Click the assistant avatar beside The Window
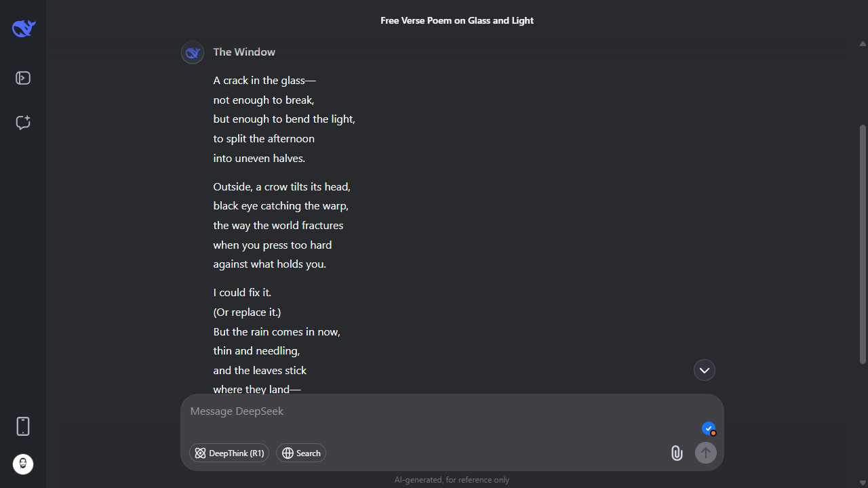This screenshot has width=868, height=488. tap(193, 52)
